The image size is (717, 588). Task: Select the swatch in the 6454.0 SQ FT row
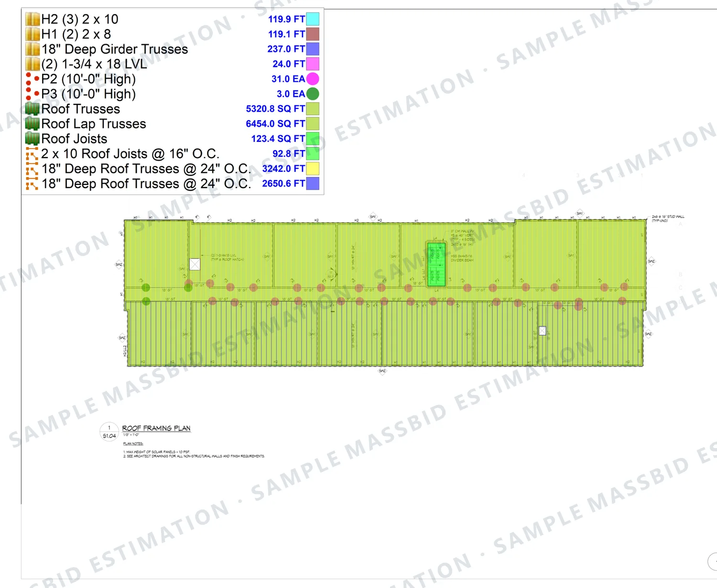[313, 124]
